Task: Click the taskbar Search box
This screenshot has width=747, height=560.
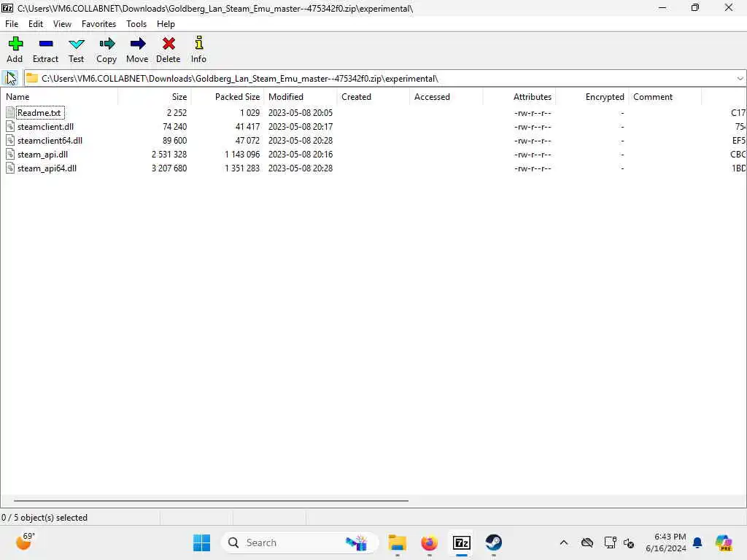Action: (x=300, y=542)
